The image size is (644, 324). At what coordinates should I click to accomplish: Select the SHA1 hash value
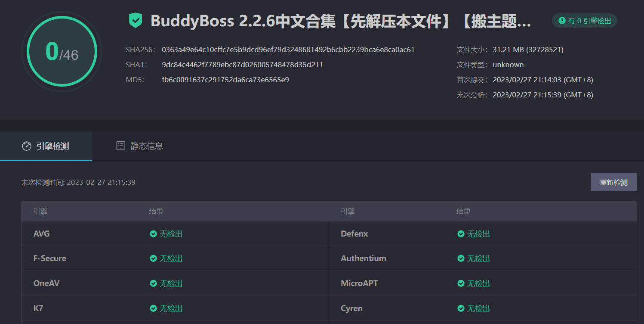point(242,65)
